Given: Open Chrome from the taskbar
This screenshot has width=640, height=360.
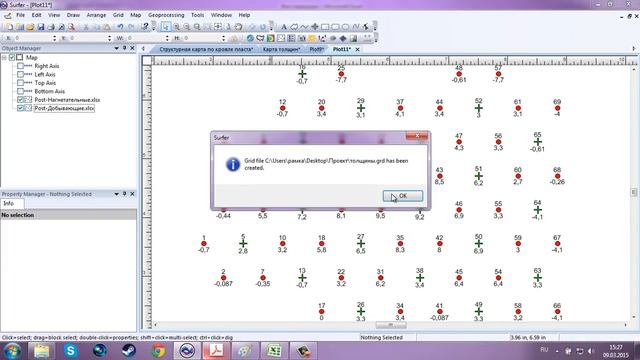Looking at the screenshot, I should (158, 351).
